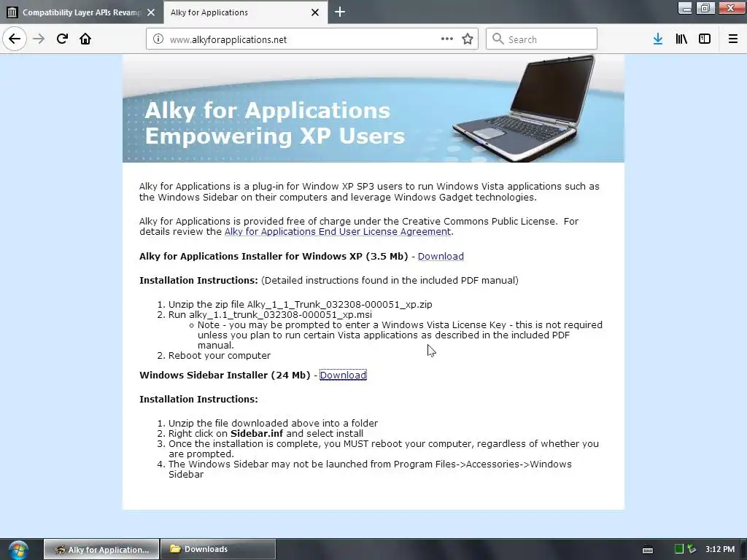Open page actions three-dot menu
Screen dimensions: 747x560
click(447, 39)
